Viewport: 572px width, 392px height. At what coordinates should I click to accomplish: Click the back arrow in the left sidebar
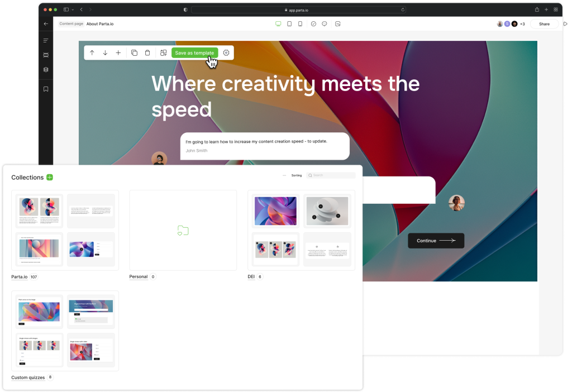tap(46, 23)
